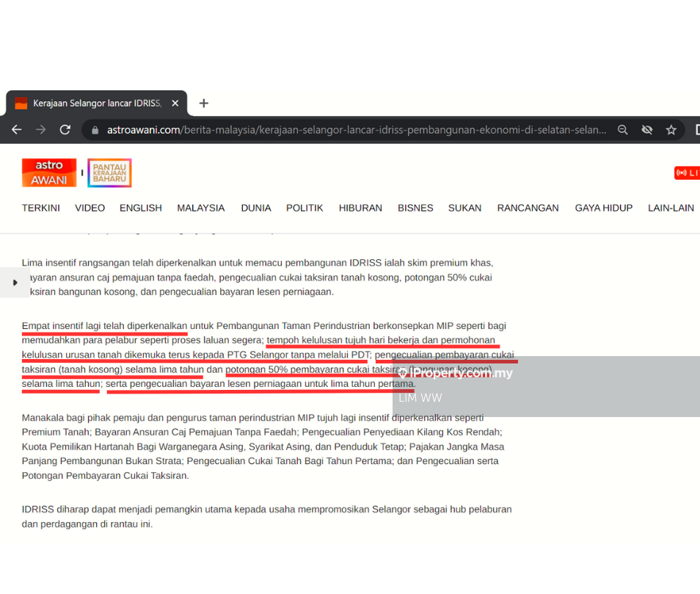Expand the side panel arrow on left edge

15,283
